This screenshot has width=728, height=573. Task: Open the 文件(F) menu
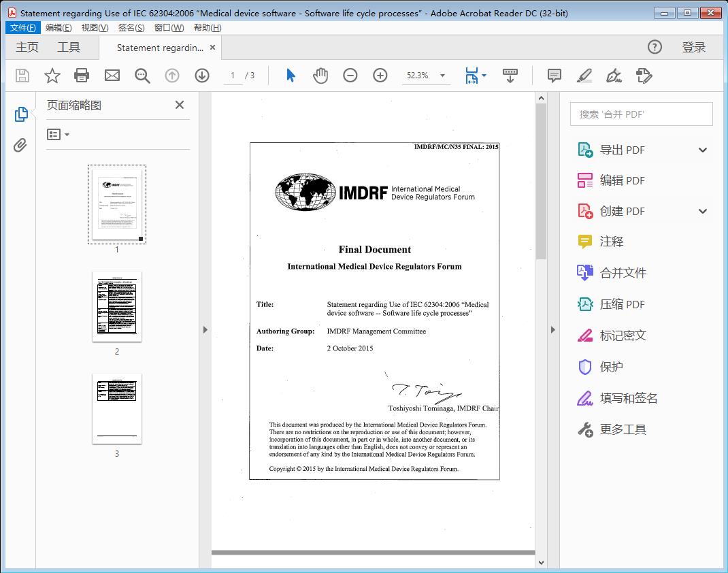22,28
